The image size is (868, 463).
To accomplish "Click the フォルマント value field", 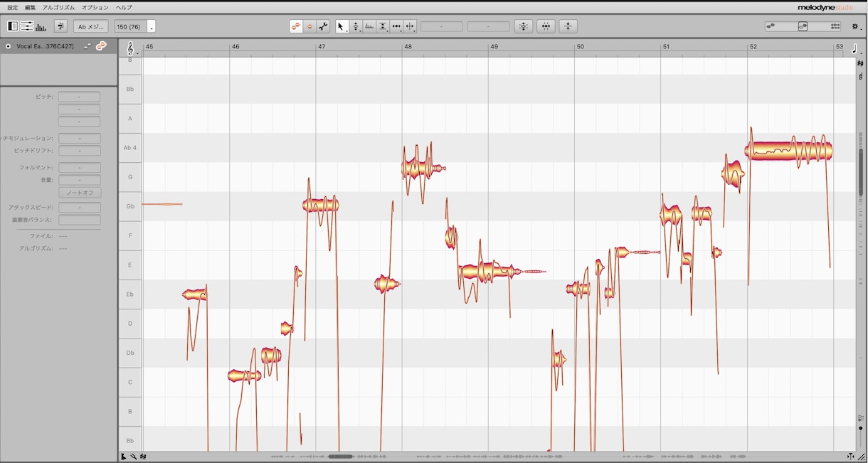I will tap(80, 168).
